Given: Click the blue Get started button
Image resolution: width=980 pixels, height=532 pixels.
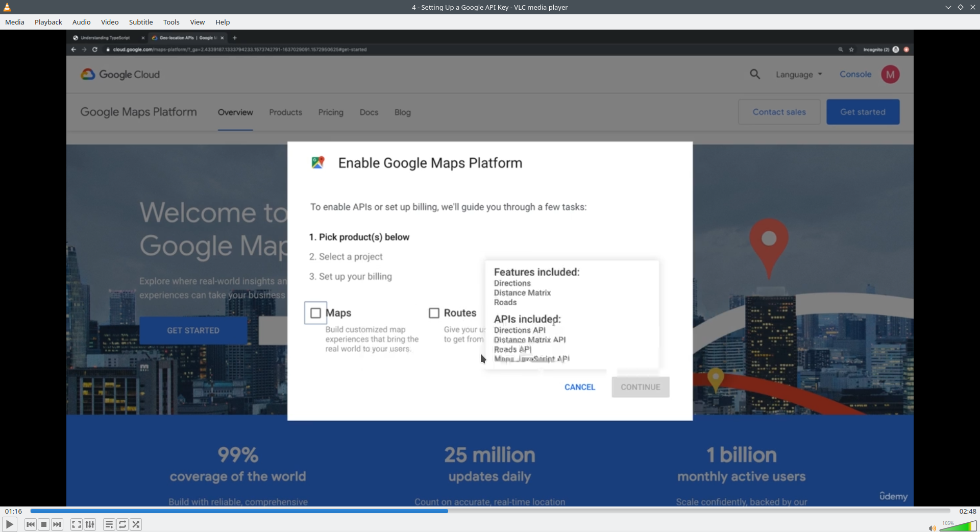Looking at the screenshot, I should pyautogui.click(x=863, y=112).
